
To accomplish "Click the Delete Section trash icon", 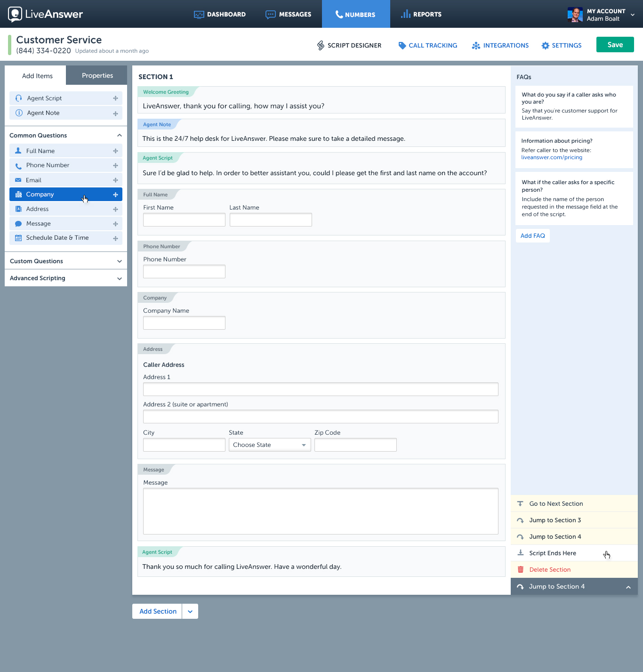I will tap(521, 569).
